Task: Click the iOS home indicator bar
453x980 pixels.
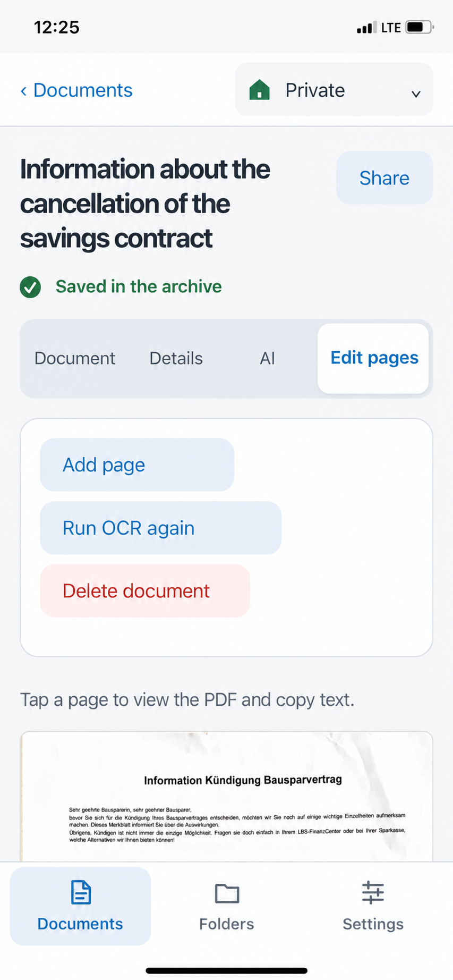Action: coord(227,970)
